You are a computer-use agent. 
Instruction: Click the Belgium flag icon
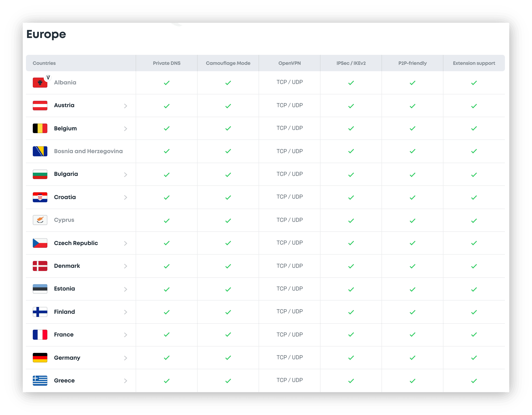40,128
